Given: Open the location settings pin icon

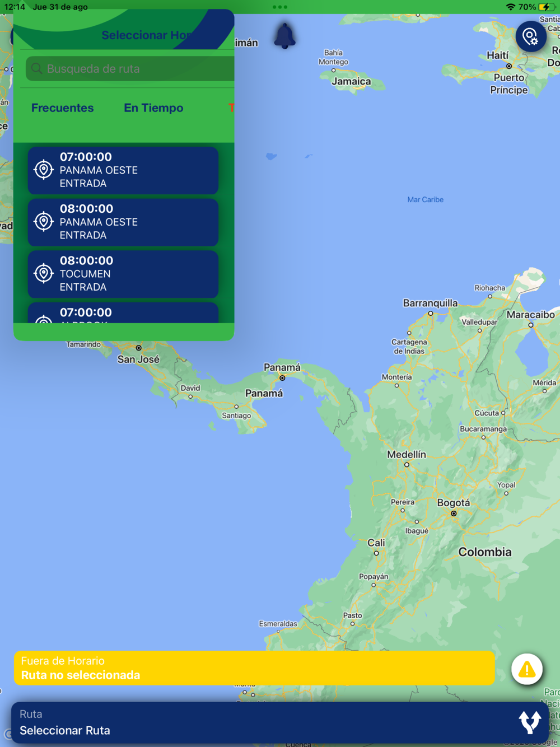Looking at the screenshot, I should coord(530,37).
